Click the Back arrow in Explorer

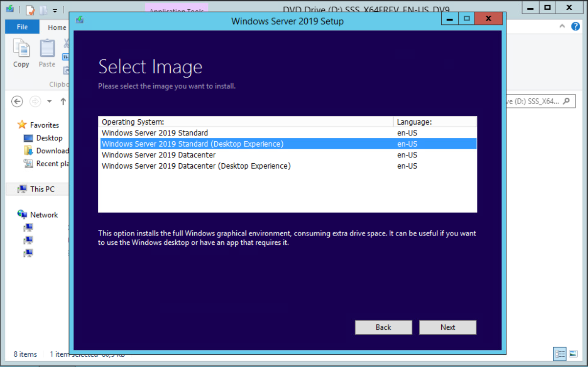click(x=17, y=101)
